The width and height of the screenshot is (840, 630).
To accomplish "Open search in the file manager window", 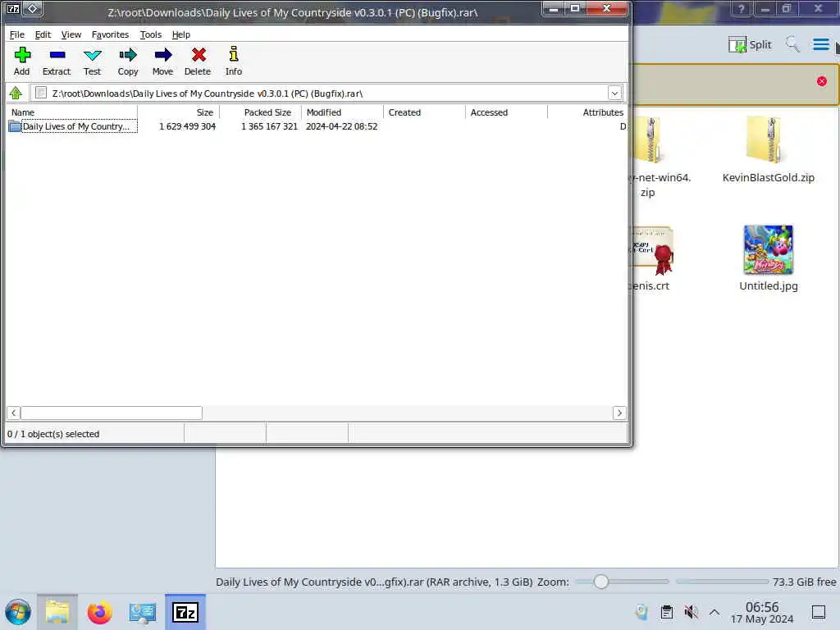I will click(792, 44).
